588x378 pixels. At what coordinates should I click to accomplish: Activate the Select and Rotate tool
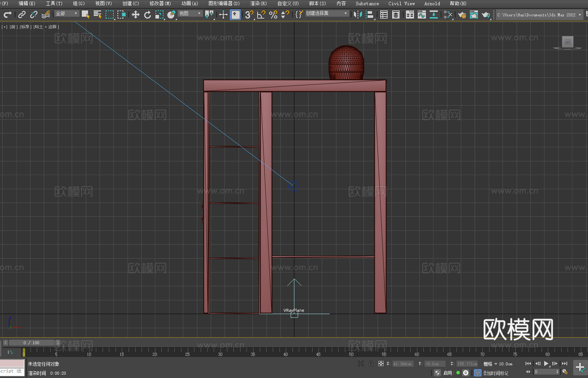(x=148, y=14)
